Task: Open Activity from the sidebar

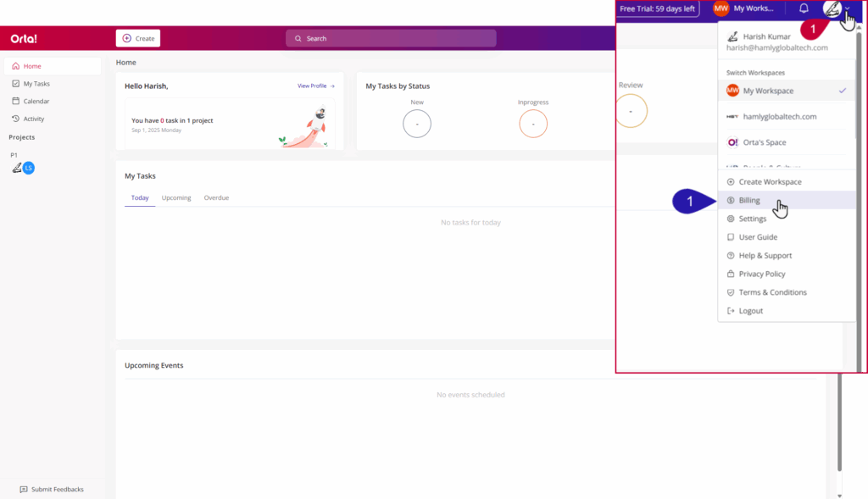Action: [34, 119]
